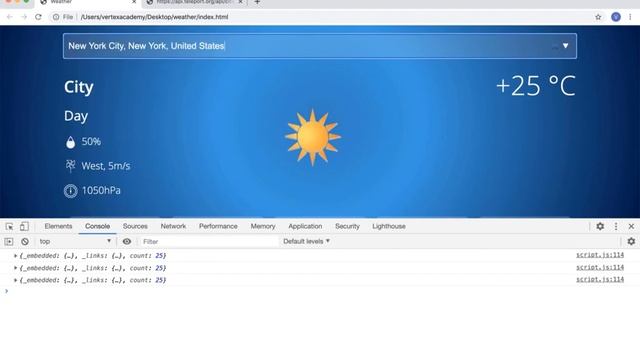Click the address bar file path
The width and height of the screenshot is (640, 360).
point(154,17)
